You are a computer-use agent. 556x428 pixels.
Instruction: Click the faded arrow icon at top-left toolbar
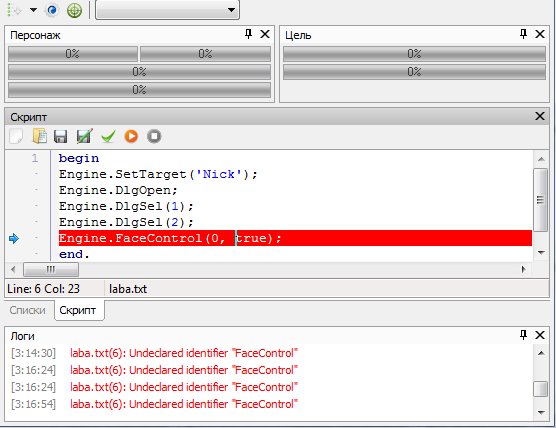[15, 10]
